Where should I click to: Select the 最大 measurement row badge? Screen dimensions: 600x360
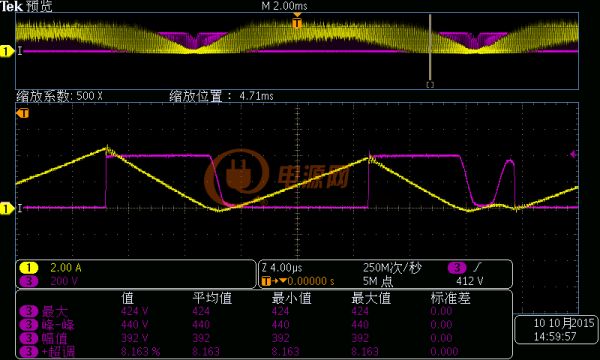[29, 311]
